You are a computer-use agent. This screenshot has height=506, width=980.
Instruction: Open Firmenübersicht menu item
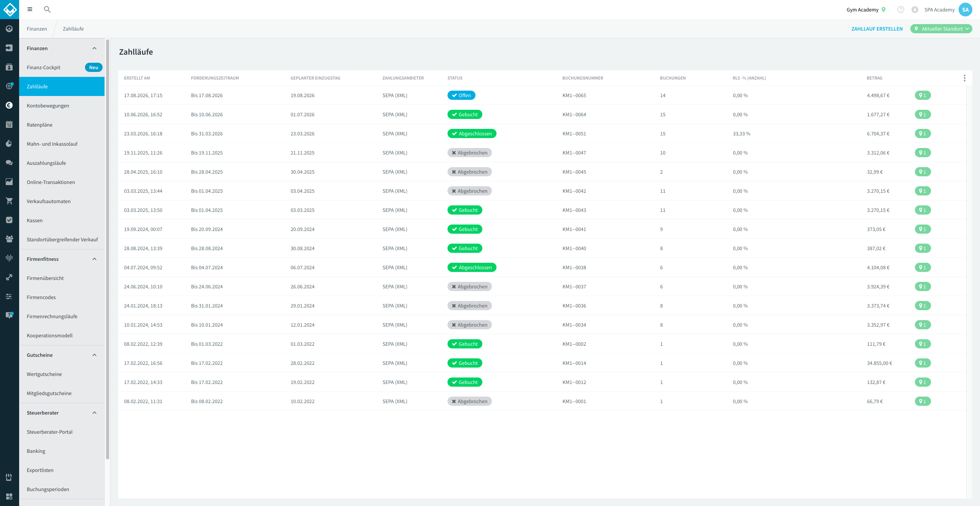(x=62, y=278)
